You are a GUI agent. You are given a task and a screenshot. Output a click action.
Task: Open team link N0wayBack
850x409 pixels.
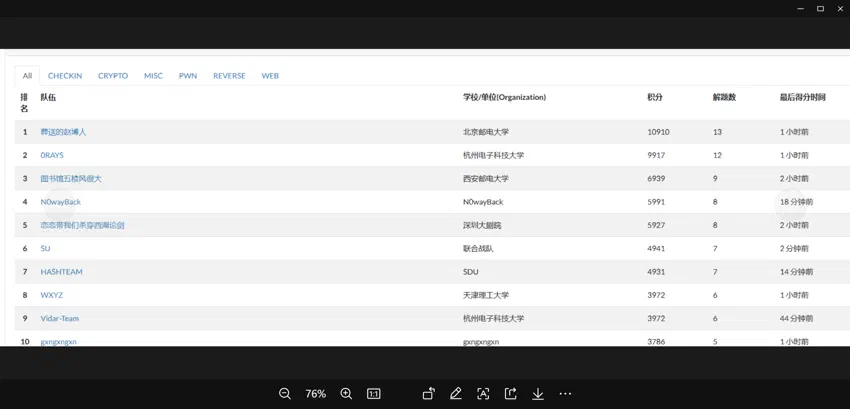61,202
